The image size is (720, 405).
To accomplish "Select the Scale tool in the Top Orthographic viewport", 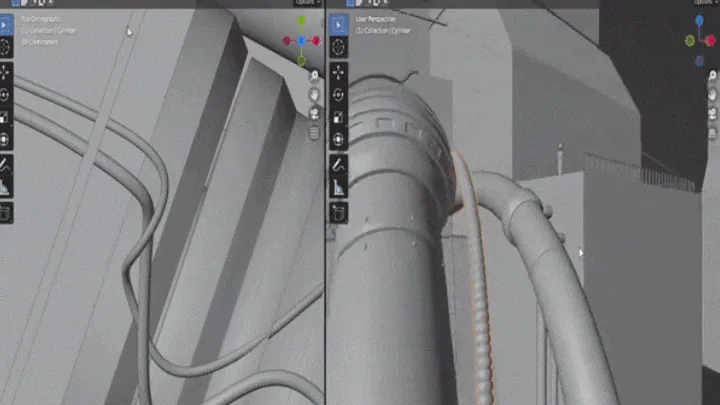I will (5, 117).
